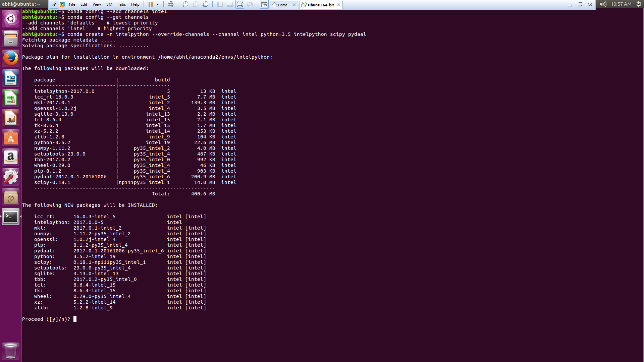Open LibreOffice Calc from the launcher

11,98
